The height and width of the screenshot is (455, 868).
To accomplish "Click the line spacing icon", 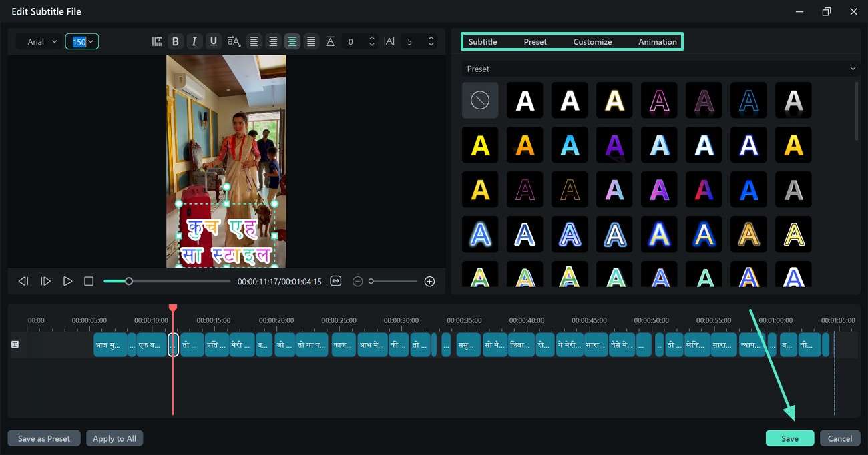I will [x=330, y=41].
